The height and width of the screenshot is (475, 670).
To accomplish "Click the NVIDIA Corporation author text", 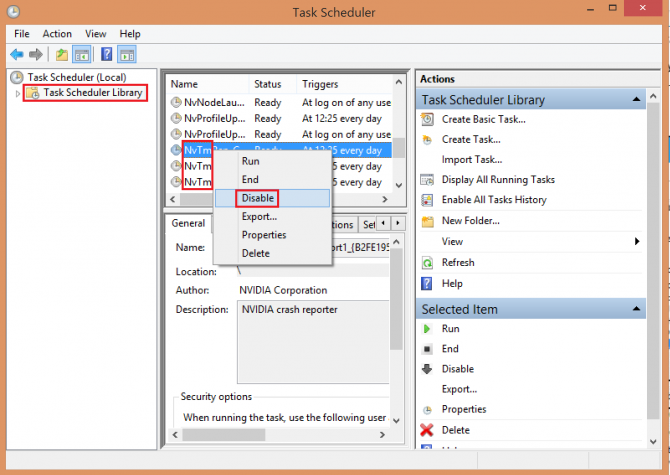I will pos(283,290).
